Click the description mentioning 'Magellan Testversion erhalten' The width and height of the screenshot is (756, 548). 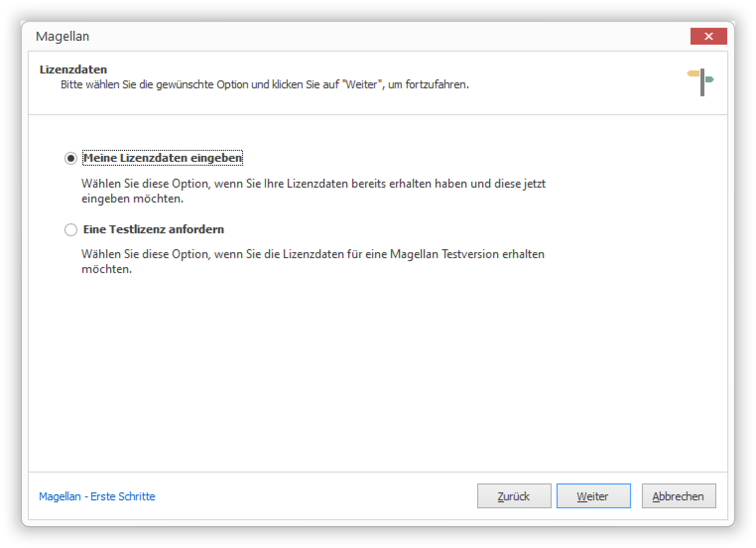(x=313, y=262)
